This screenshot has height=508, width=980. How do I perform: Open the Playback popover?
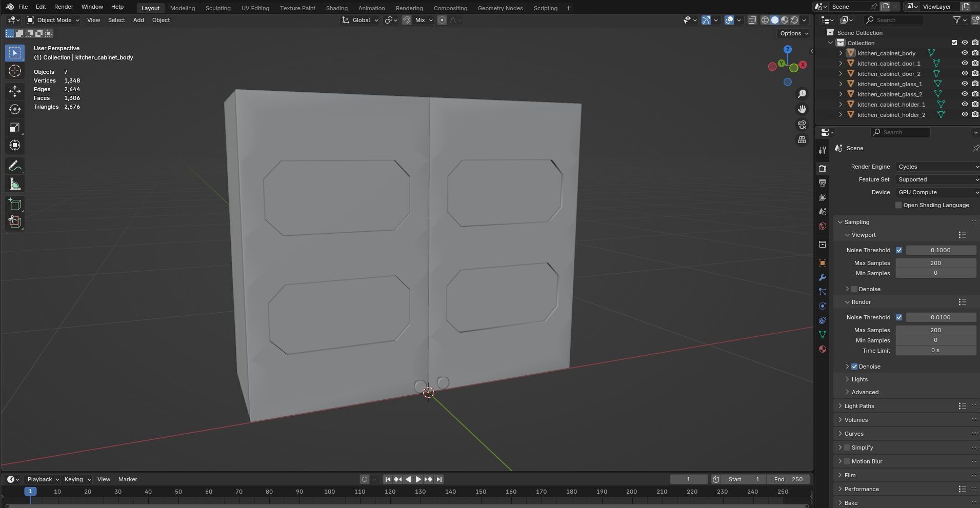pyautogui.click(x=43, y=479)
